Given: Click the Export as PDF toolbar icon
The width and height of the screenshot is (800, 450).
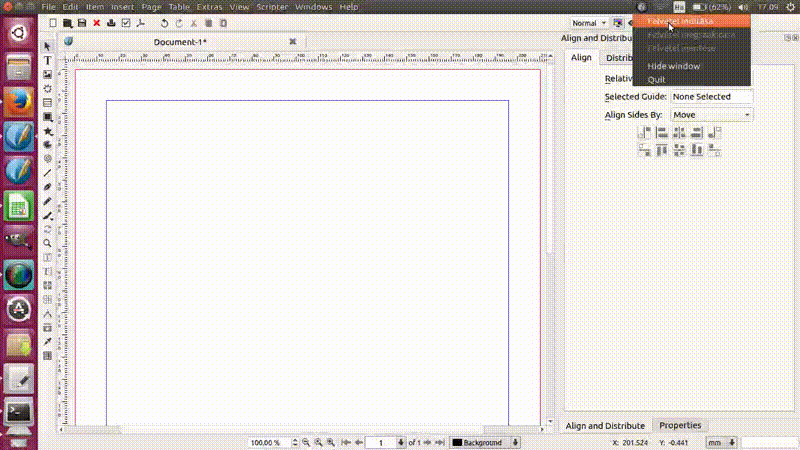Looking at the screenshot, I should (x=140, y=22).
